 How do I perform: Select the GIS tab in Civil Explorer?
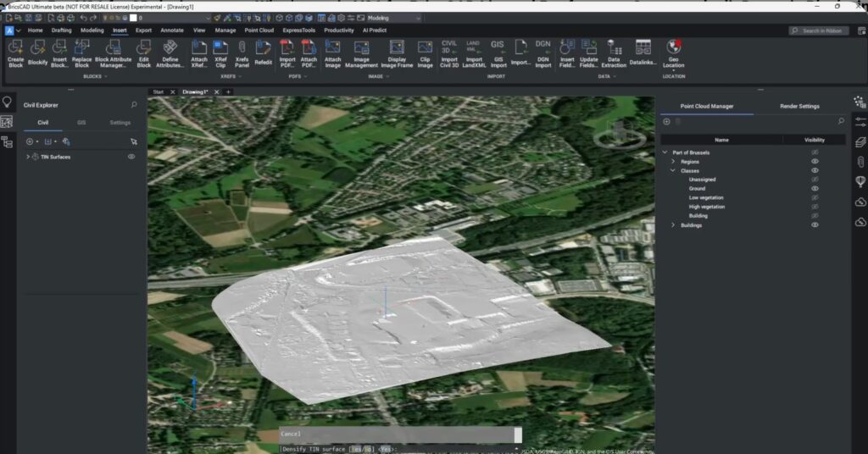coord(81,123)
